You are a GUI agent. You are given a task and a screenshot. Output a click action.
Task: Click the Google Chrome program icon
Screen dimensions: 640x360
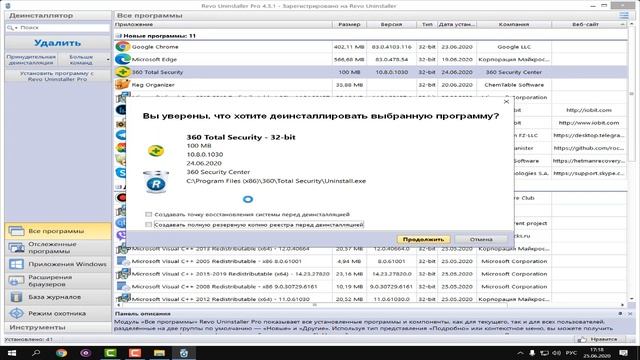[x=122, y=47]
